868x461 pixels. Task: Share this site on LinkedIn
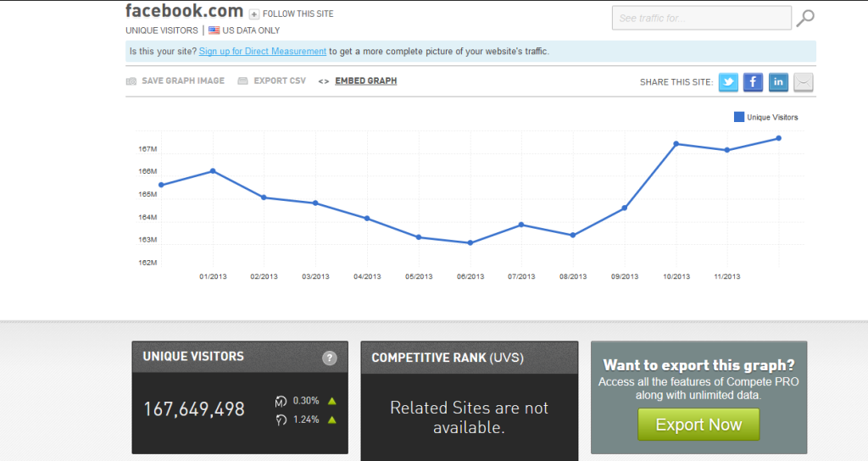[778, 82]
